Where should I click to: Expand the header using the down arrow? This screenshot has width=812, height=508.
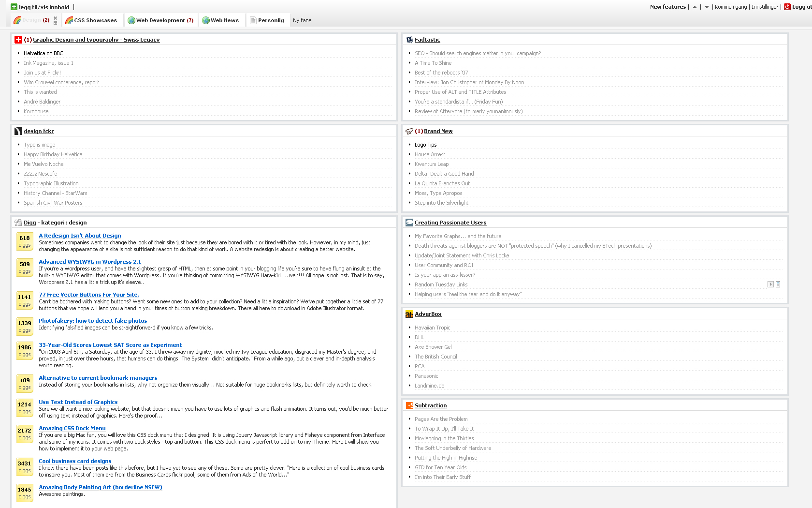[x=707, y=7]
